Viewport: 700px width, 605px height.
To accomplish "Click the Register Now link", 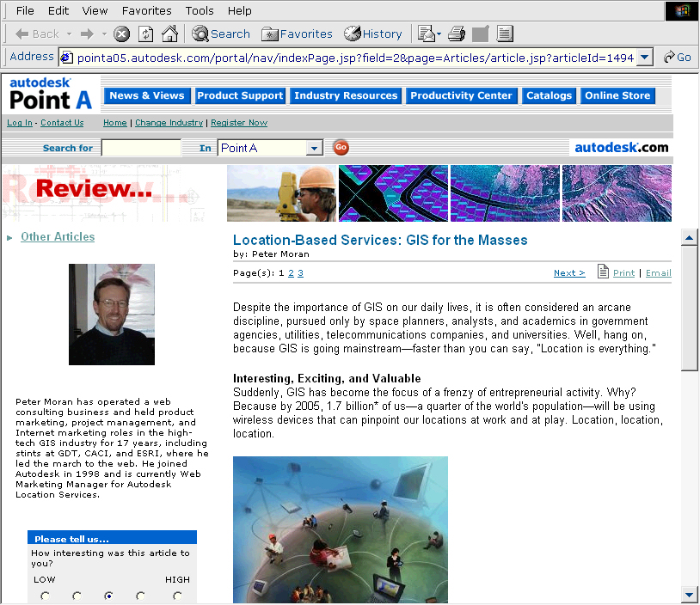I will click(x=239, y=123).
